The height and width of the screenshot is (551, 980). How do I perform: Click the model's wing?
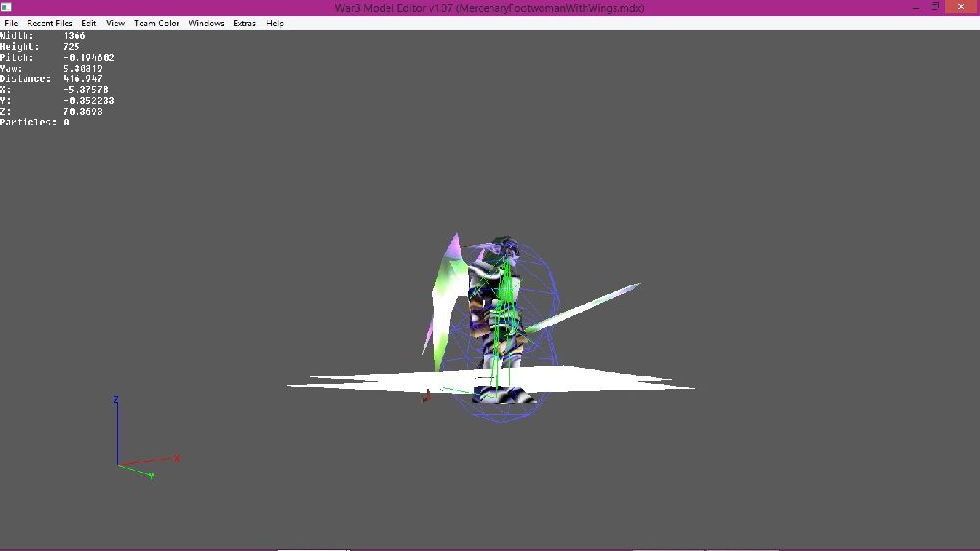(447, 300)
